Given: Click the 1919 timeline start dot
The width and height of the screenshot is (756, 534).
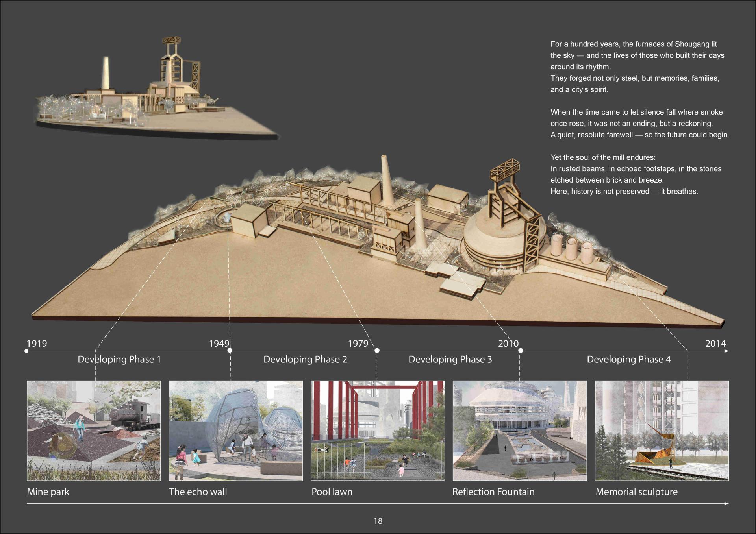Looking at the screenshot, I should coord(26,351).
